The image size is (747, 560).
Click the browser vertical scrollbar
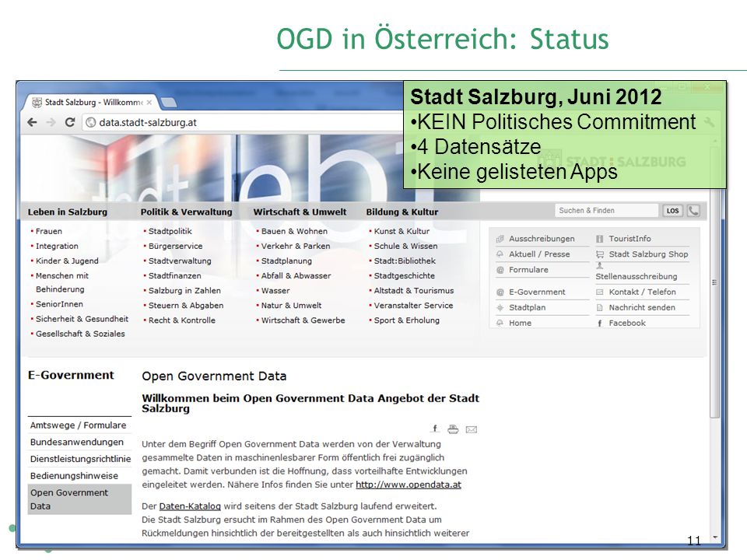(714, 282)
